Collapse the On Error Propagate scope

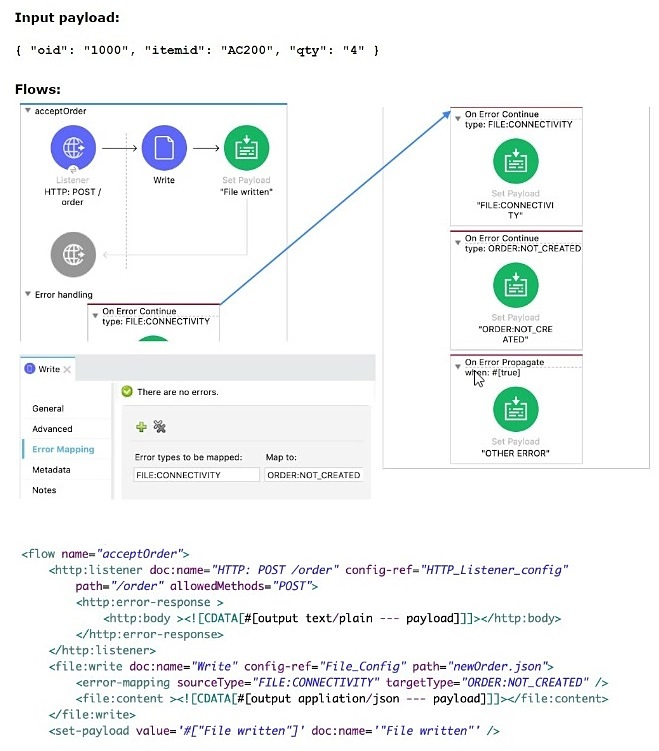tap(458, 366)
